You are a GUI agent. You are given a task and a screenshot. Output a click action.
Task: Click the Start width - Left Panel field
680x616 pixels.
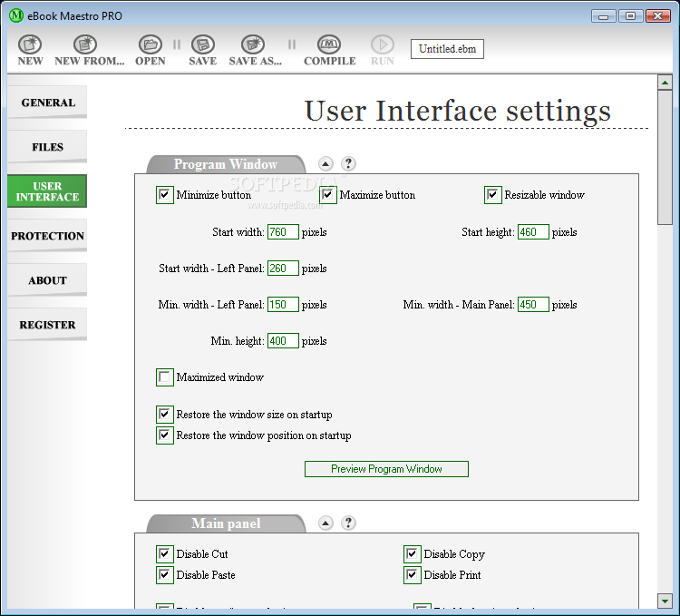coord(283,269)
